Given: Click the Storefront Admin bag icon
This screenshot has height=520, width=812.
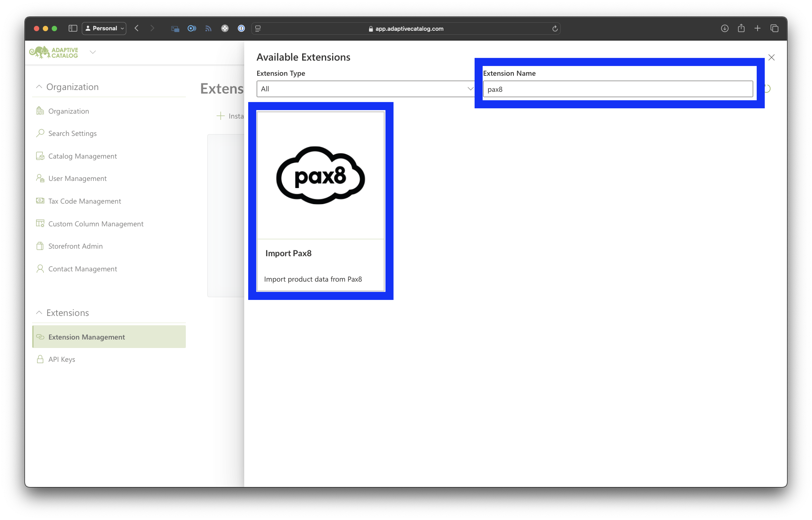Looking at the screenshot, I should click(x=40, y=246).
